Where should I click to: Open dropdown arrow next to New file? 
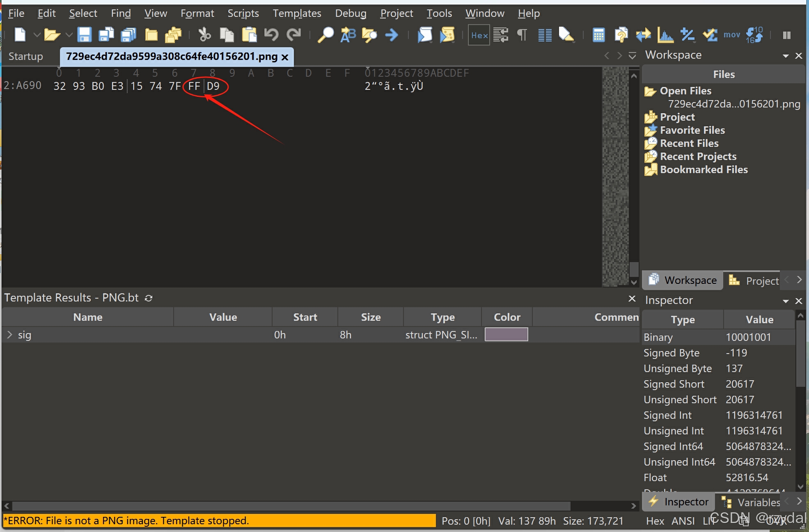(37, 35)
